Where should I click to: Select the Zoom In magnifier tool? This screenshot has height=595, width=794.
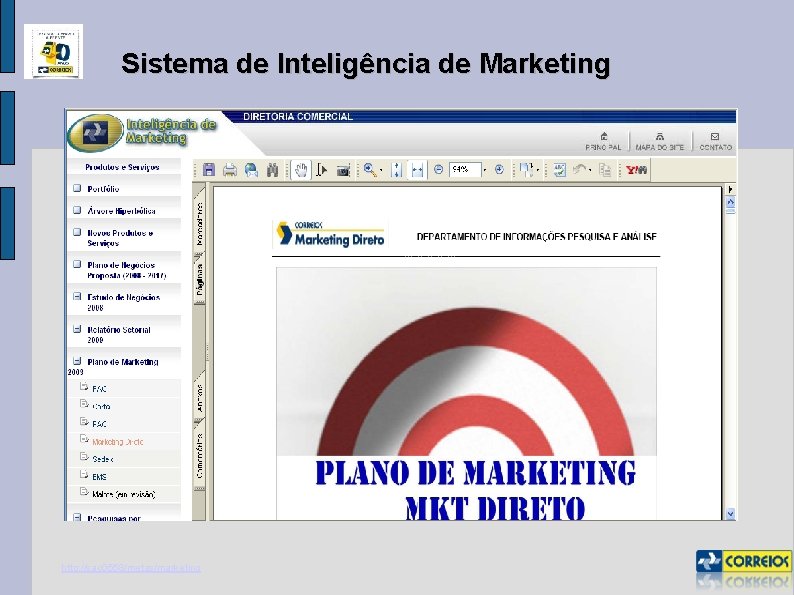(370, 170)
